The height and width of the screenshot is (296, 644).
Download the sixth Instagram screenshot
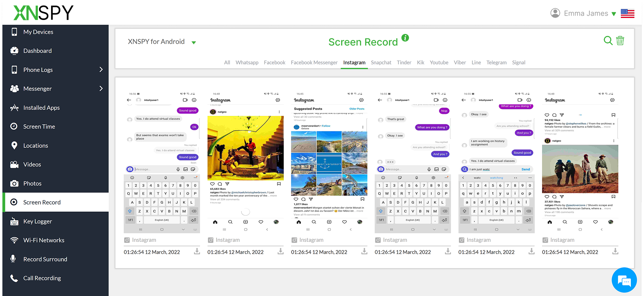click(615, 252)
